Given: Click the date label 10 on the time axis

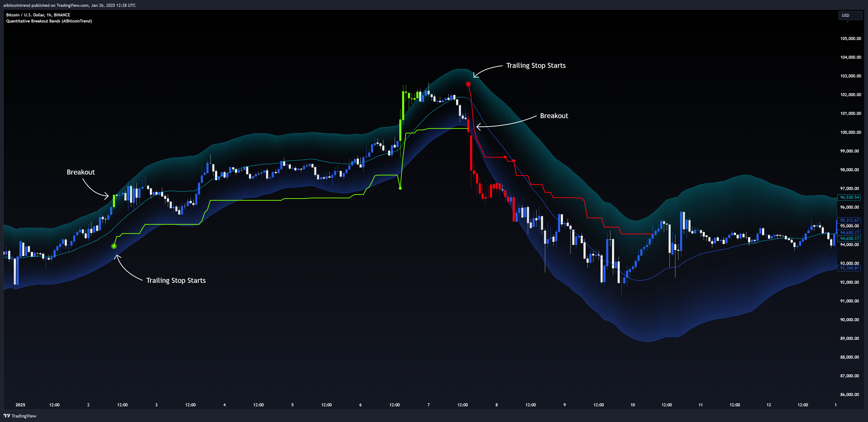Looking at the screenshot, I should coord(632,405).
